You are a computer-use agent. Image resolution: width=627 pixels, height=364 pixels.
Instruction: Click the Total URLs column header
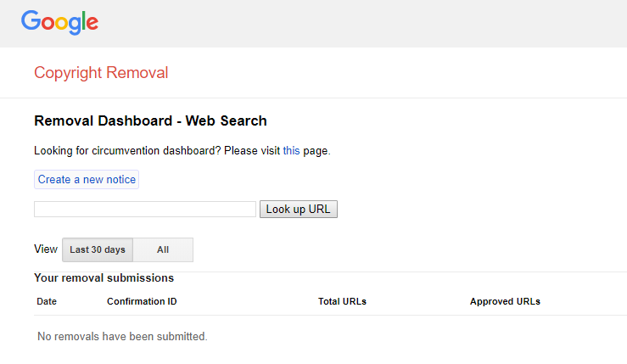[342, 301]
